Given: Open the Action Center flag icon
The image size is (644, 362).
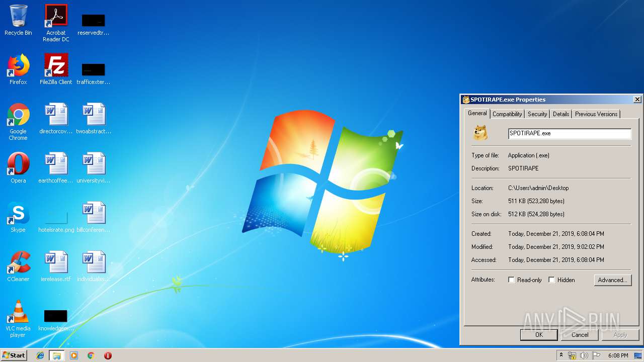Looking at the screenshot, I should point(596,355).
